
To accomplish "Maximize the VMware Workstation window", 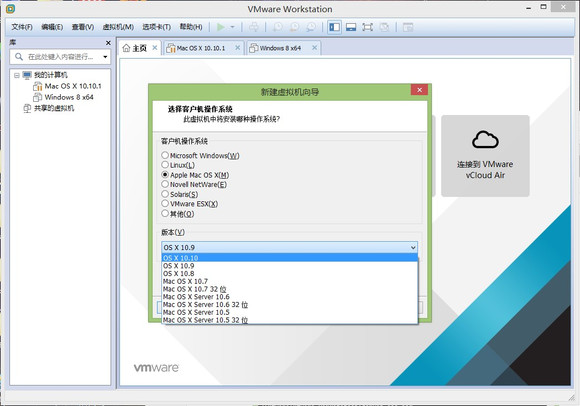I will (543, 7).
